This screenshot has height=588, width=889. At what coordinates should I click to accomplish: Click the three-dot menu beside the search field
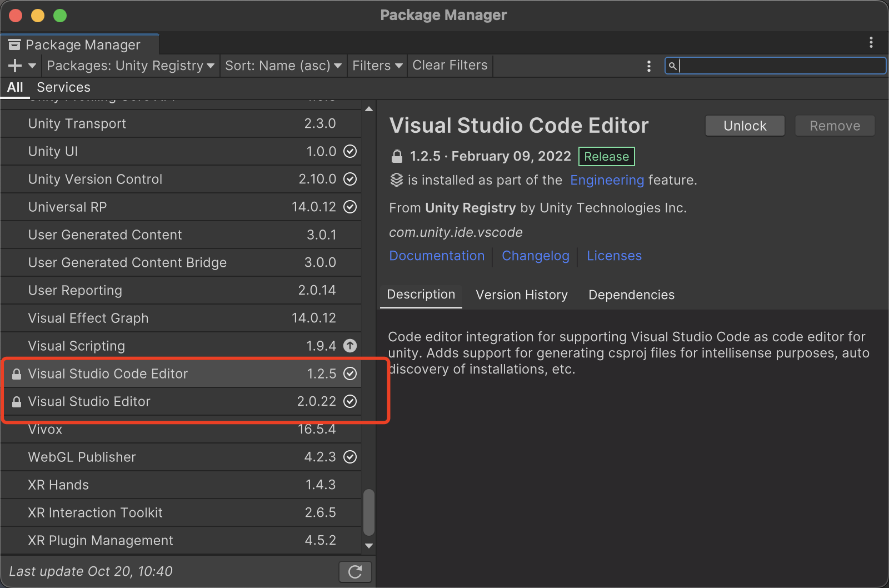click(x=648, y=66)
